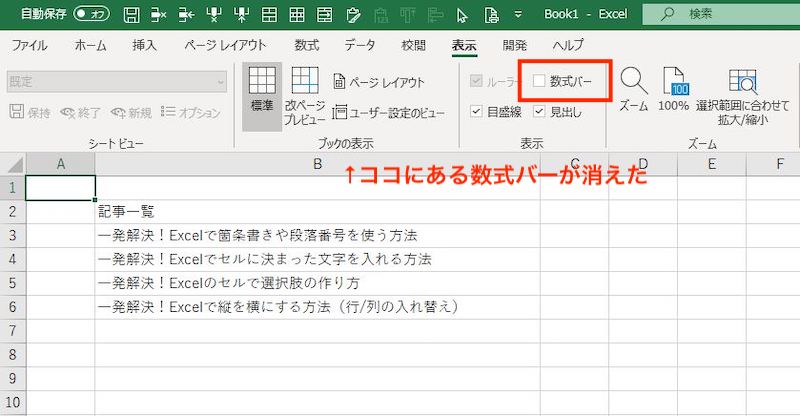Click the insert rows arrow icon in quick access
The height and width of the screenshot is (416, 800).
pyautogui.click(x=186, y=15)
